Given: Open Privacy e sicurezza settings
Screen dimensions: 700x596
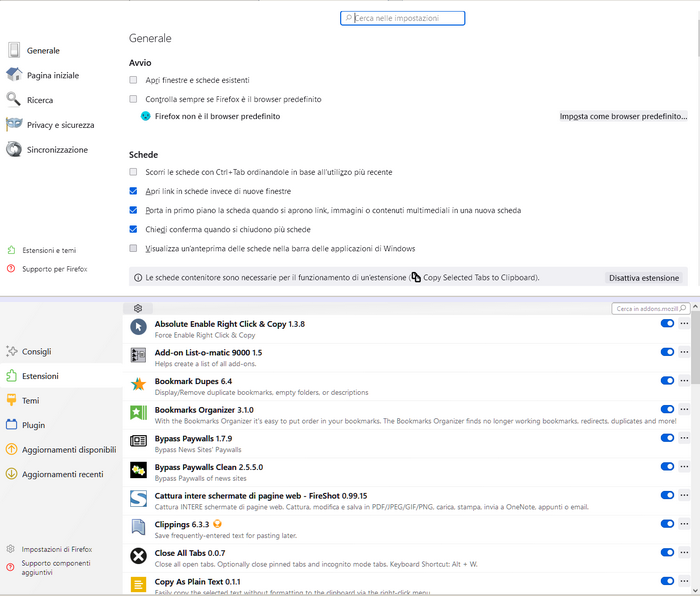Looking at the screenshot, I should pos(50,125).
